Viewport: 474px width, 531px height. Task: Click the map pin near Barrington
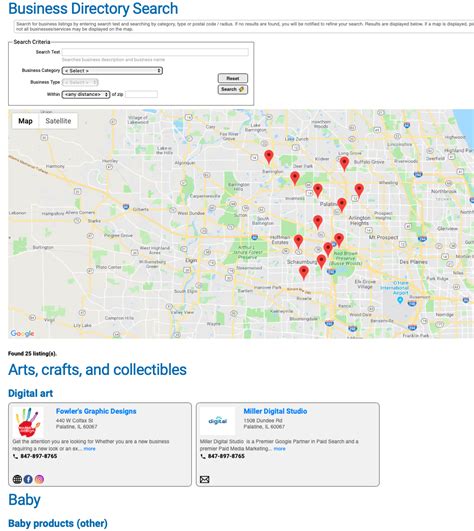(269, 157)
